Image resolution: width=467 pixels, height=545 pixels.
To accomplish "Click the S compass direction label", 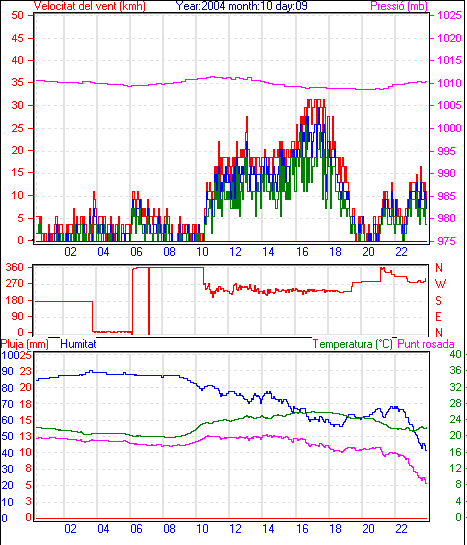I will [x=439, y=300].
